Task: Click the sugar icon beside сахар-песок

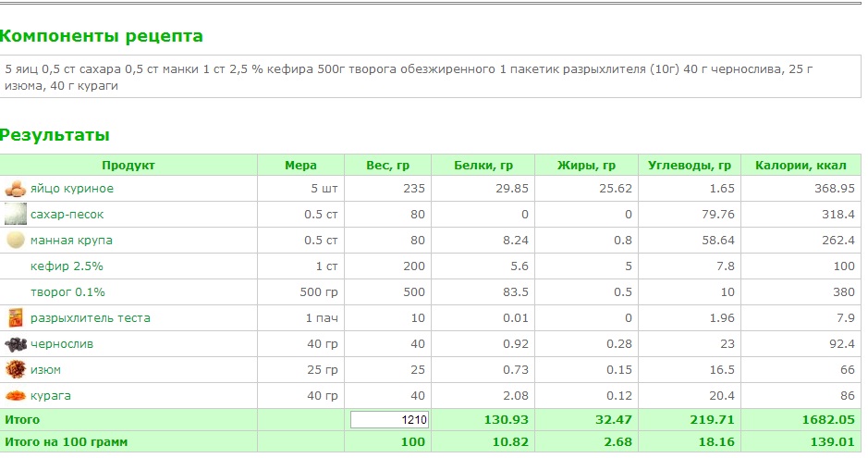Action: (16, 215)
